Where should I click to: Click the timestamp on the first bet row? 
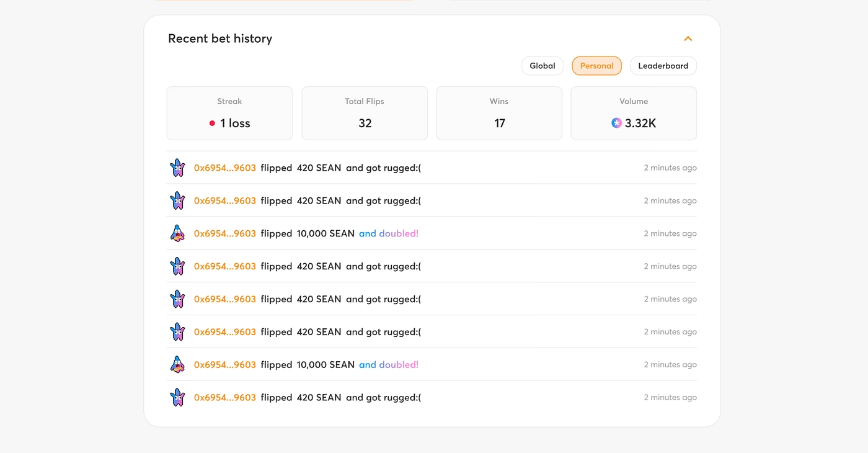pyautogui.click(x=670, y=168)
